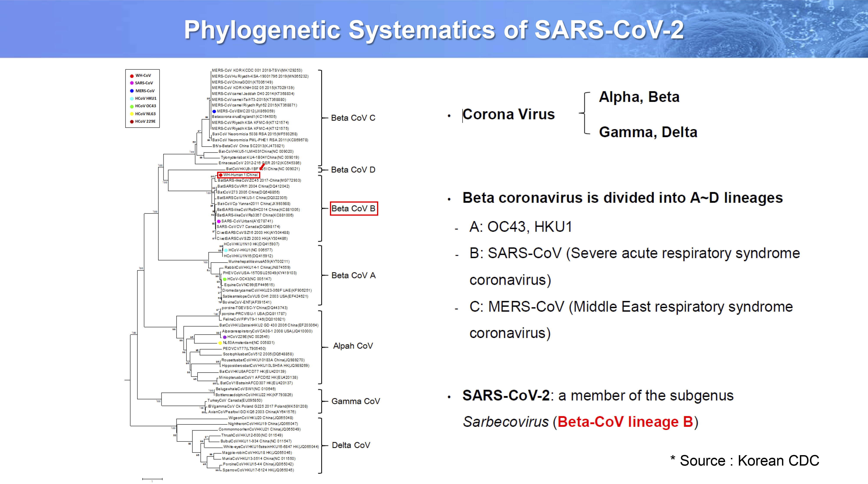This screenshot has width=868, height=484.
Task: Click the 'Alpha, Beta' bracket text
Action: [x=639, y=97]
